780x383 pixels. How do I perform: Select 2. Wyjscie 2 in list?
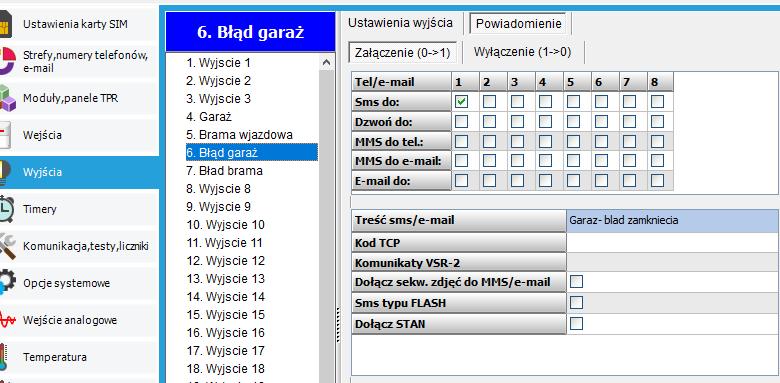coord(218,81)
